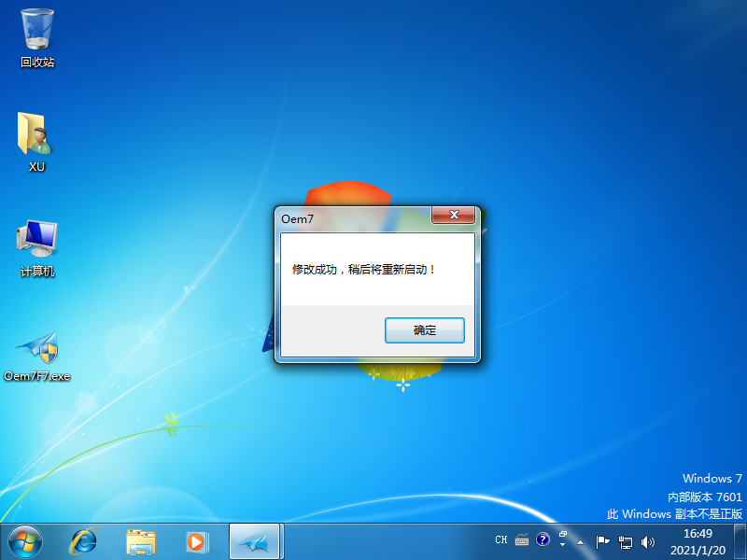This screenshot has height=560, width=747.
Task: Open Windows Explorer from the taskbar
Action: 141,540
